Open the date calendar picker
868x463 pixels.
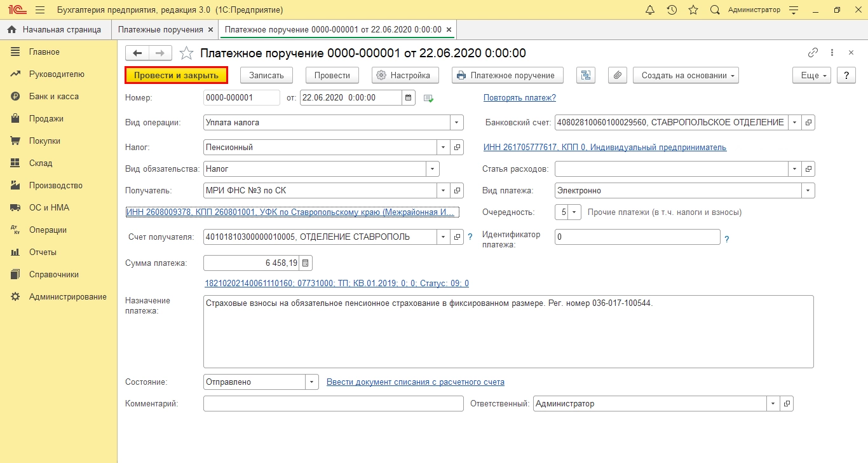409,98
